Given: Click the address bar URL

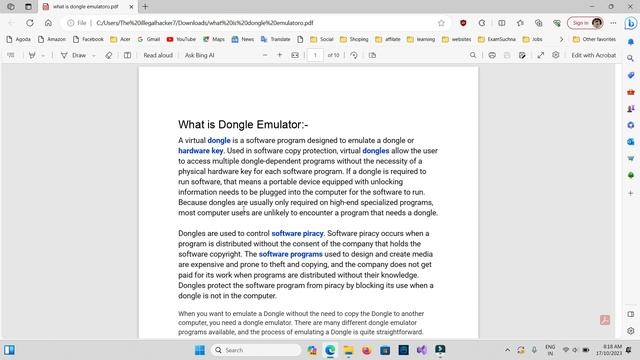Looking at the screenshot, I should 205,23.
